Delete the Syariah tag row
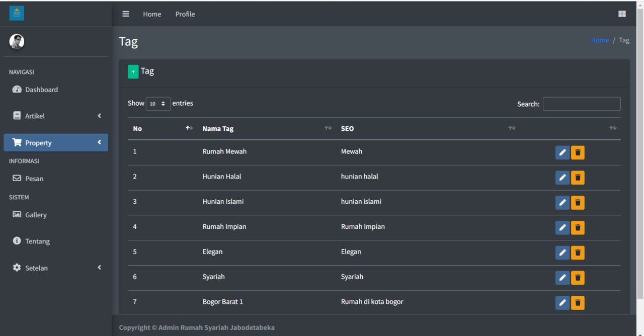The width and height of the screenshot is (644, 336). (x=578, y=278)
